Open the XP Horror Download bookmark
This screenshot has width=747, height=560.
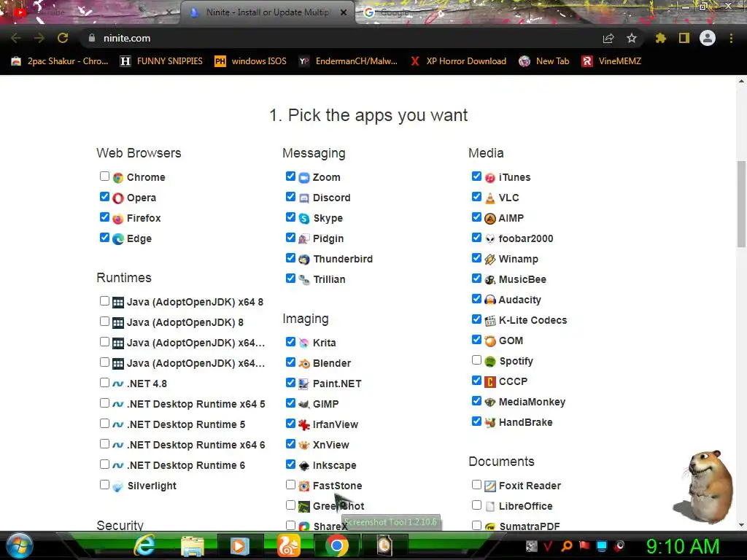[458, 61]
